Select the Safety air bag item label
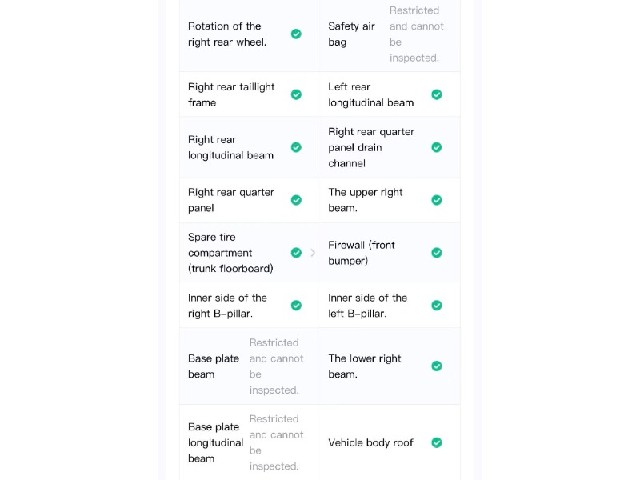Image resolution: width=640 pixels, height=480 pixels. pyautogui.click(x=351, y=34)
